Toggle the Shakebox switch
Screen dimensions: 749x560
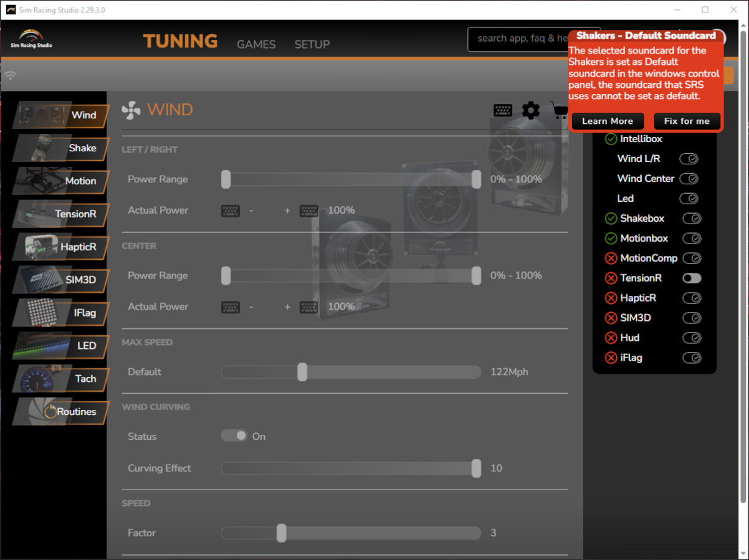pyautogui.click(x=692, y=219)
